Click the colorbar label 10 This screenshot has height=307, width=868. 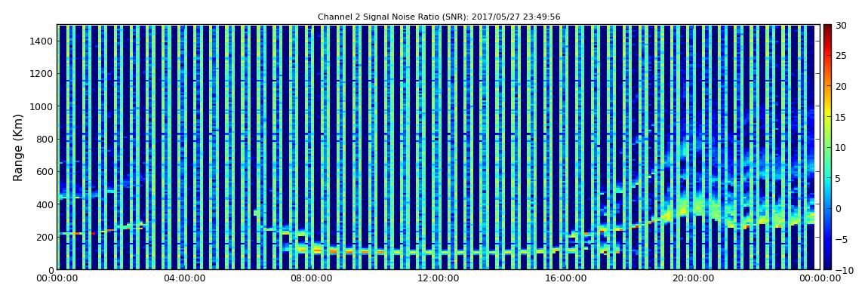(x=841, y=147)
